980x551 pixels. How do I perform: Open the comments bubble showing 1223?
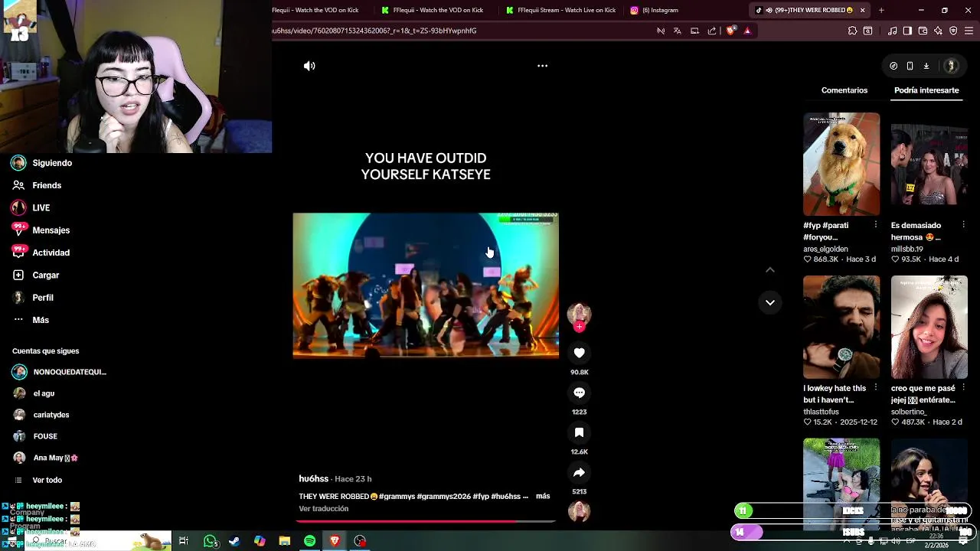(x=579, y=393)
